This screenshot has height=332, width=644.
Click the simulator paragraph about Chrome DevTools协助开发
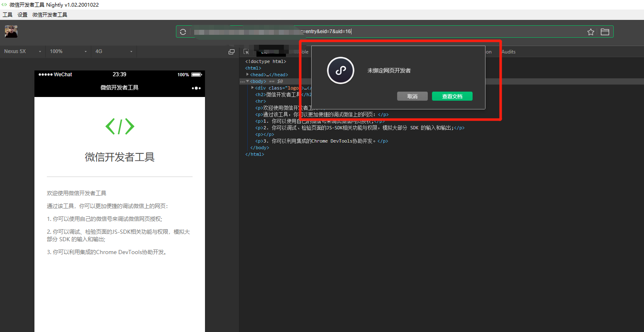107,252
